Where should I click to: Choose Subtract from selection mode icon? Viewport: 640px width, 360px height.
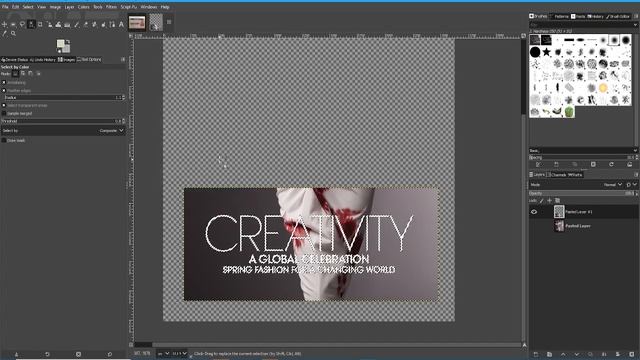tap(31, 74)
